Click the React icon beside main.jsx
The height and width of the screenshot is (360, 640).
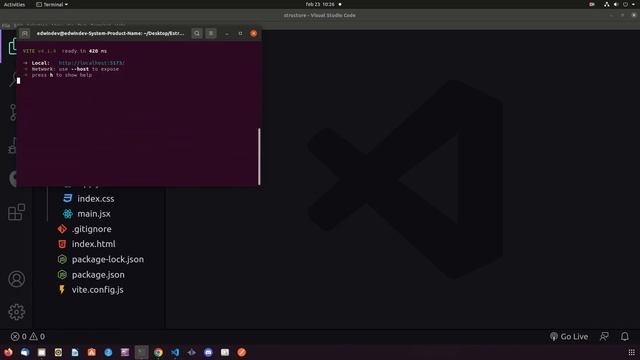[x=68, y=213]
